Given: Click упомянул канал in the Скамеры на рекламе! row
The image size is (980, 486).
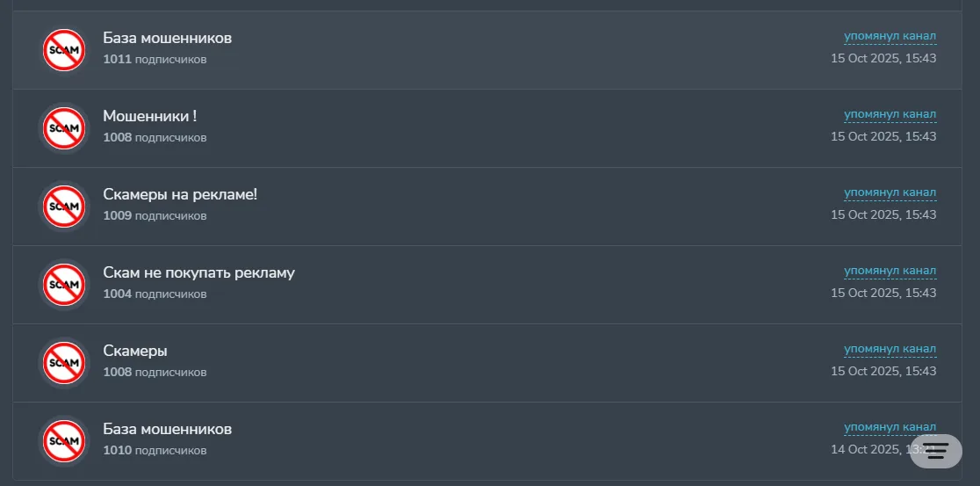Looking at the screenshot, I should pyautogui.click(x=890, y=192).
